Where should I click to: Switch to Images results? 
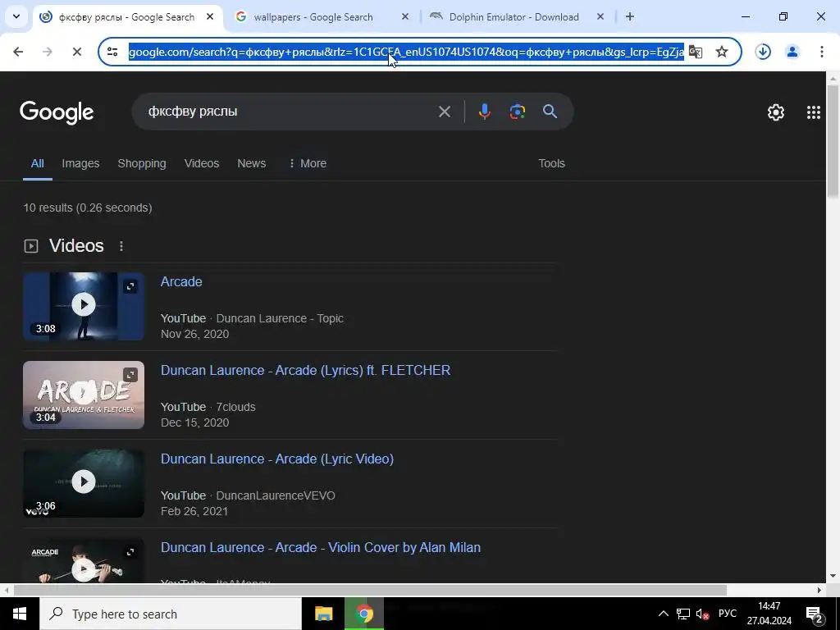point(80,163)
